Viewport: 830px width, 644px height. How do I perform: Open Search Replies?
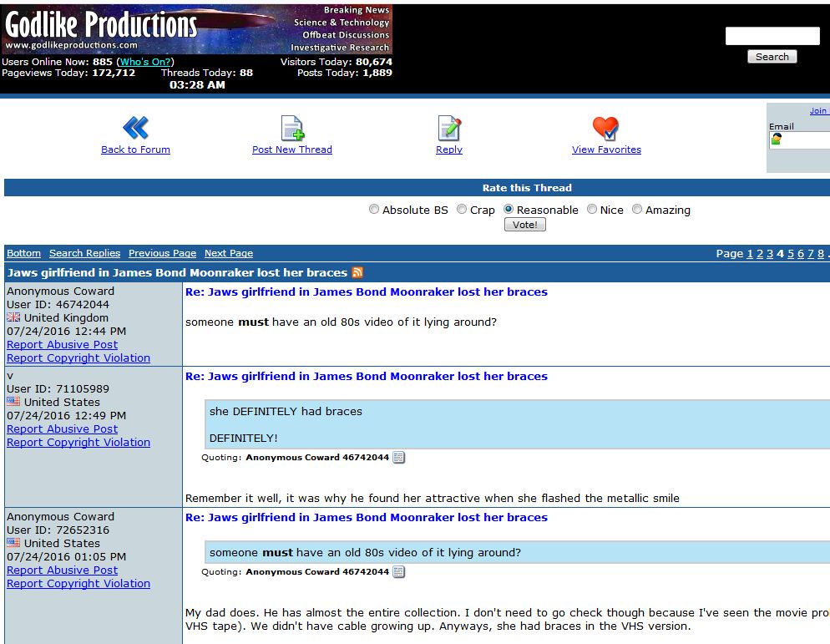click(x=84, y=253)
